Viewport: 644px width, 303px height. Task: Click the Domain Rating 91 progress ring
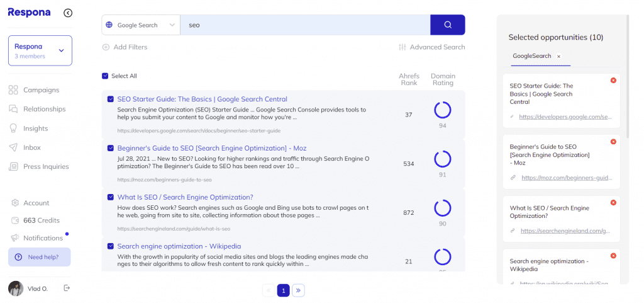click(x=443, y=159)
